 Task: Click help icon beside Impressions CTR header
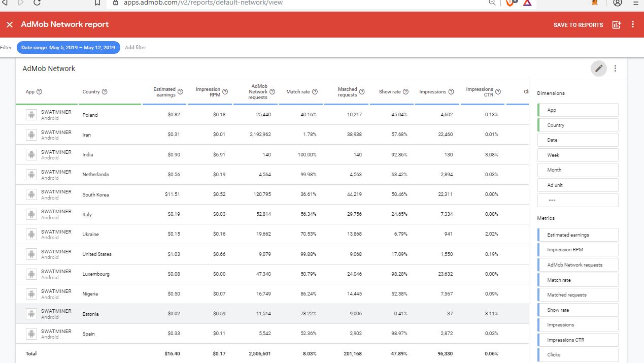[x=498, y=92]
